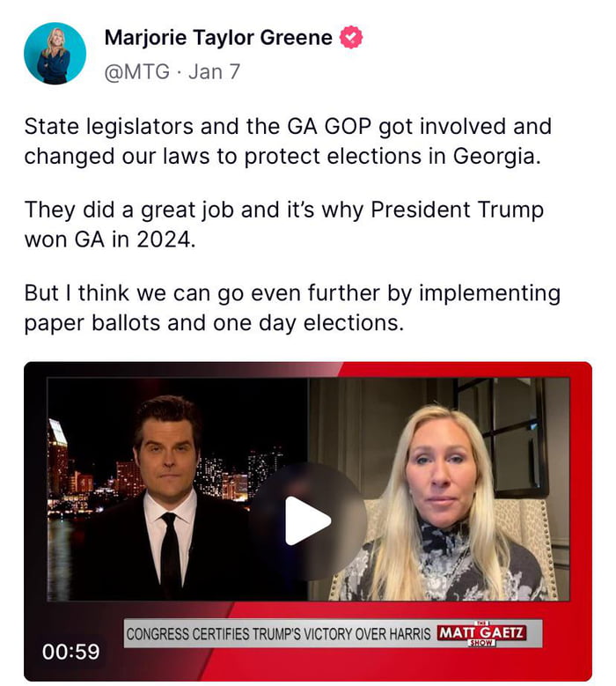616x686 pixels.
Task: Play the video using the center play button
Action: coord(308,520)
